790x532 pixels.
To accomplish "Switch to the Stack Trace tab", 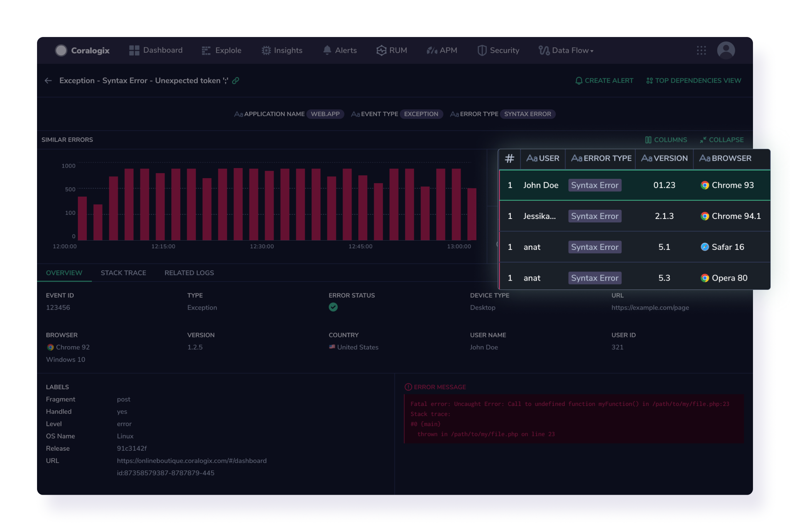I will 123,273.
